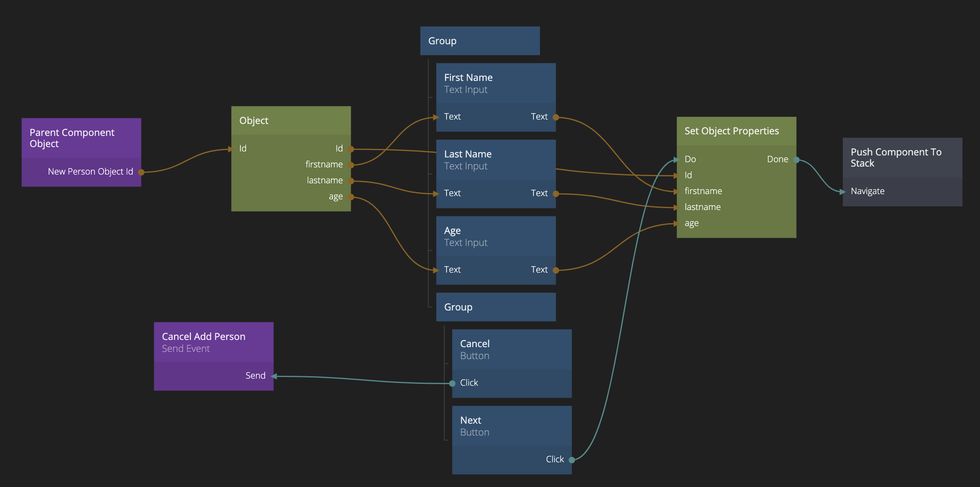Select the Object node header
The height and width of the screenshot is (487, 980).
click(291, 120)
